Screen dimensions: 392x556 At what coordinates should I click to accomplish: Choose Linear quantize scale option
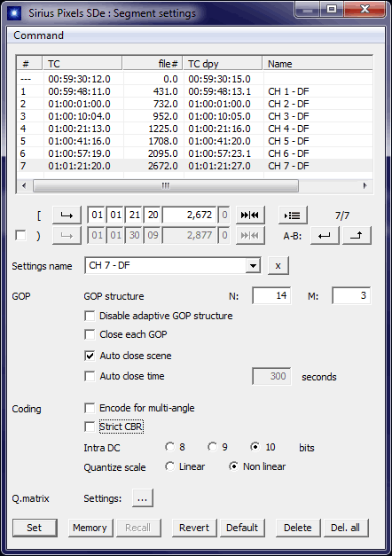[x=170, y=466]
